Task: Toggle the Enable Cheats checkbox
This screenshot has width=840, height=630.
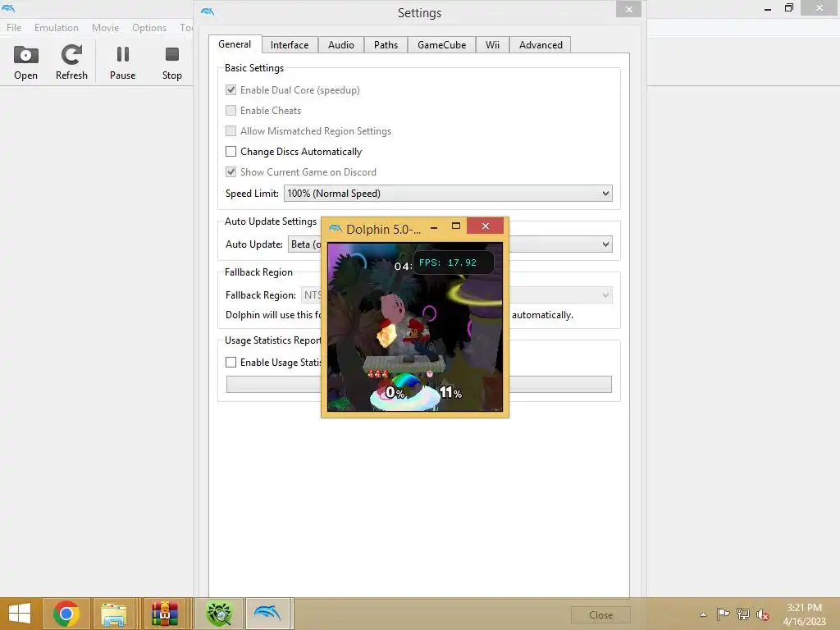Action: coord(231,111)
